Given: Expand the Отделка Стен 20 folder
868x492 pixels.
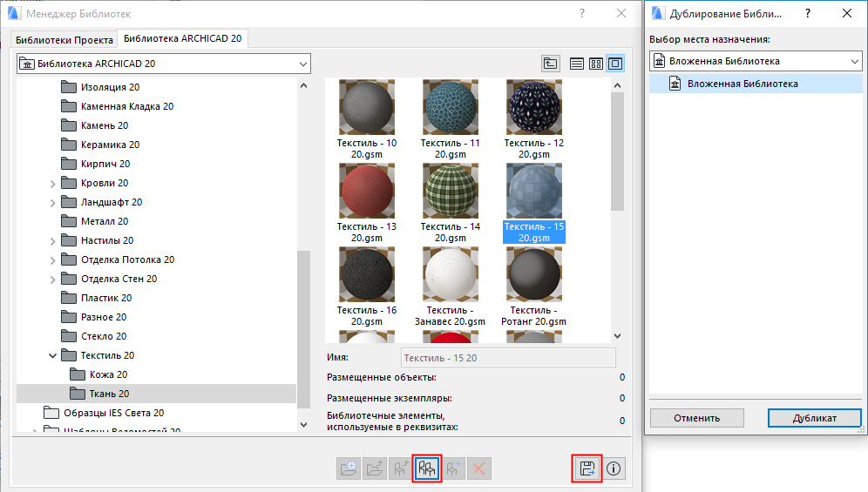Looking at the screenshot, I should [x=52, y=280].
